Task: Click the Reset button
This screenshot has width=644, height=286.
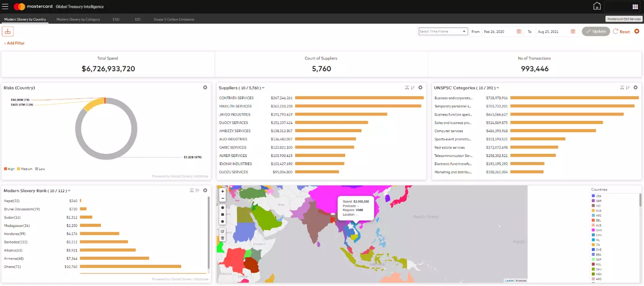Action: pos(621,32)
